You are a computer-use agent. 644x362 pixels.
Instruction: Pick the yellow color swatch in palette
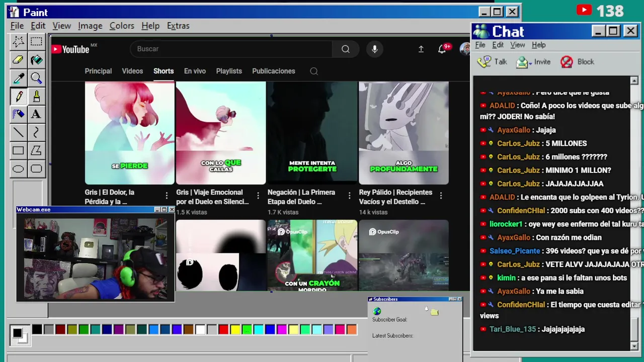[x=235, y=330]
